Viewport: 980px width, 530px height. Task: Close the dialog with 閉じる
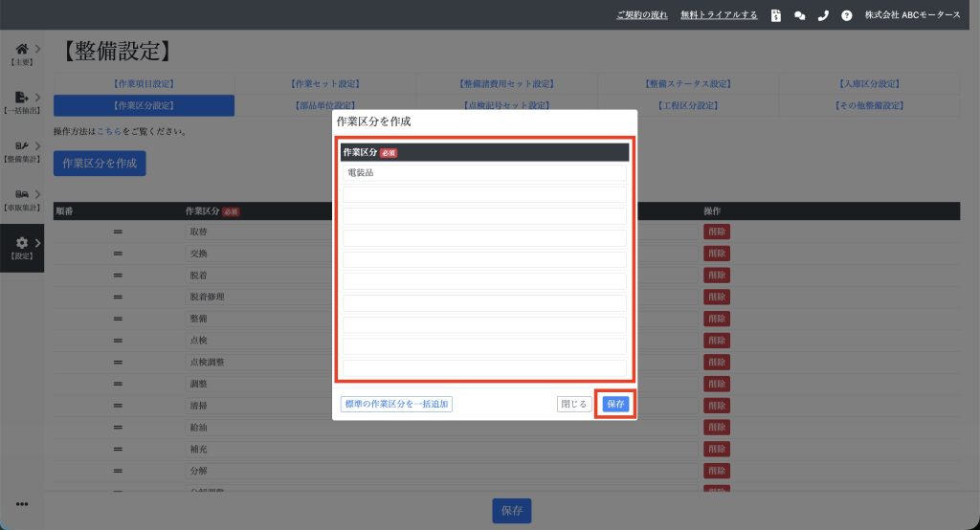tap(574, 404)
